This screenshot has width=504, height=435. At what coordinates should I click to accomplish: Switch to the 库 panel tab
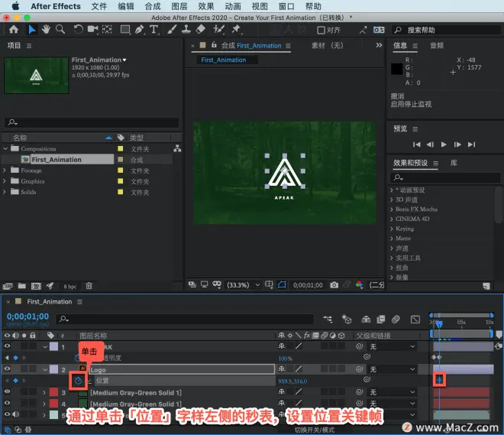point(454,163)
